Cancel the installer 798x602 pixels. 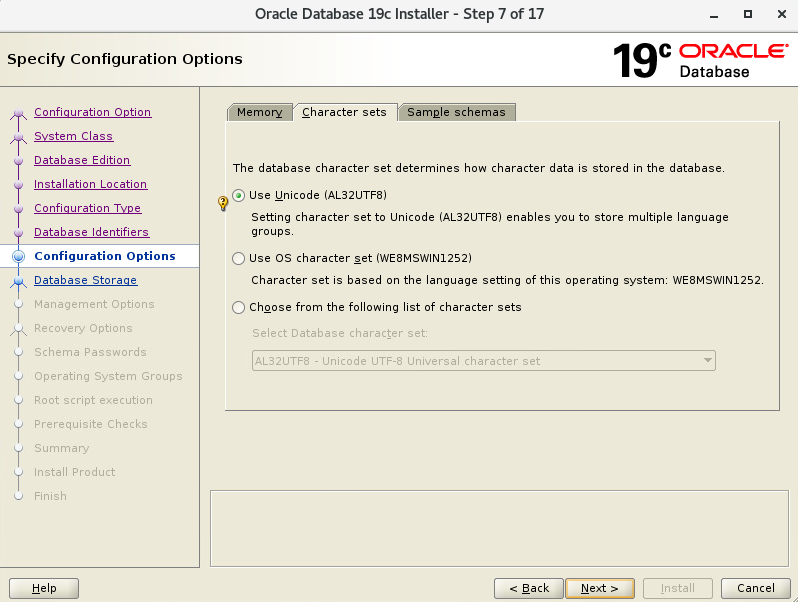click(756, 588)
